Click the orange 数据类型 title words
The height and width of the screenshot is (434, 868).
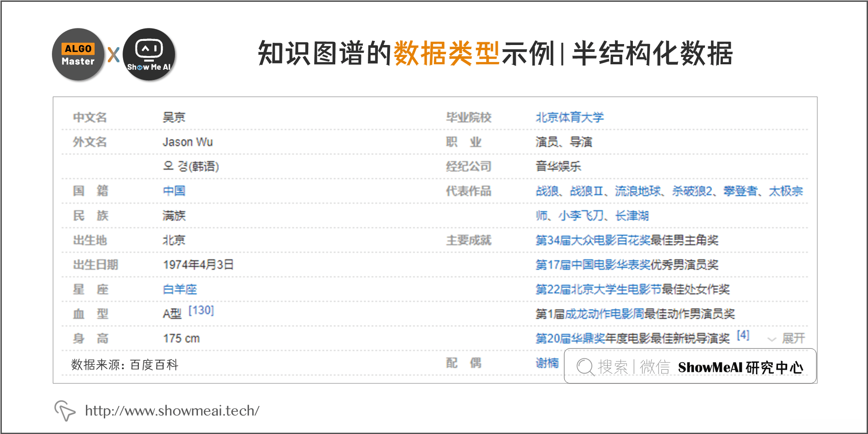[446, 53]
